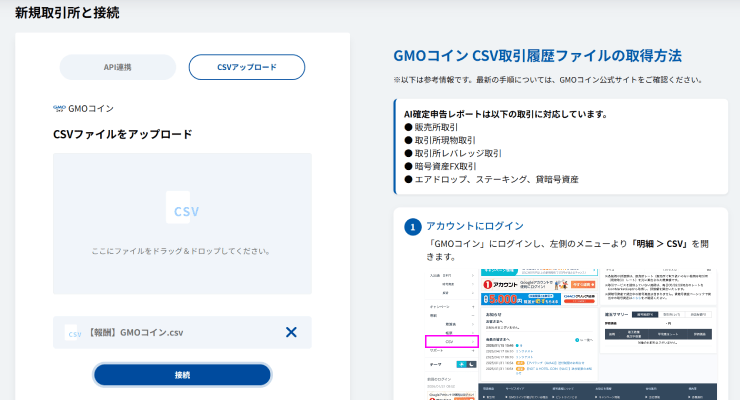Click the 5,000円 campaign banner in guide

[x=519, y=298]
